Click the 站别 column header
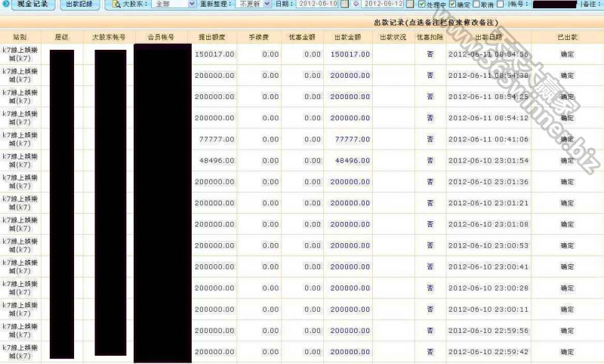The height and width of the screenshot is (364, 604). coord(20,37)
